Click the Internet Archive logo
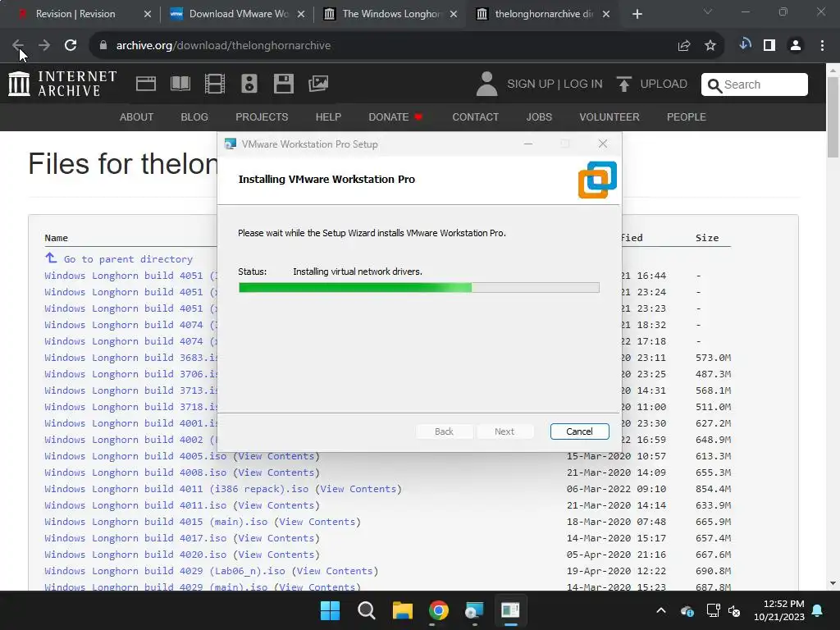 pos(62,84)
